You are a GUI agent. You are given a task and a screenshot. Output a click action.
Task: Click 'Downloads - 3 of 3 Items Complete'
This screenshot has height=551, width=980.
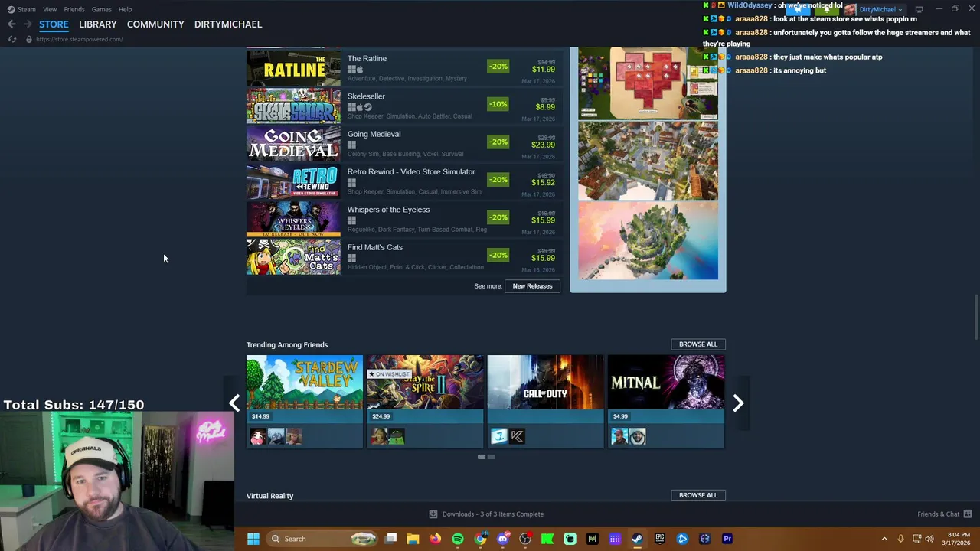click(493, 514)
